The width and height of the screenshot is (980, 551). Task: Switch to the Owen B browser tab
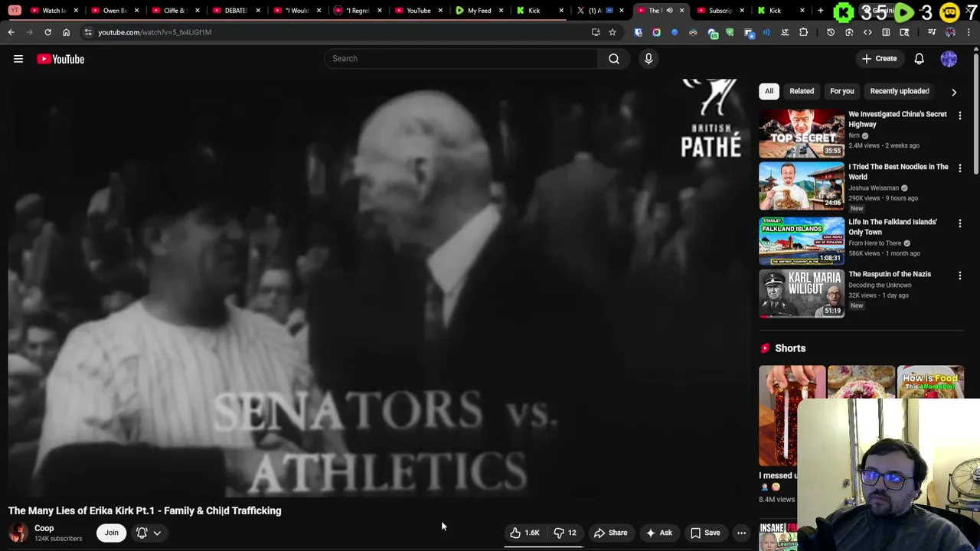coord(114,11)
